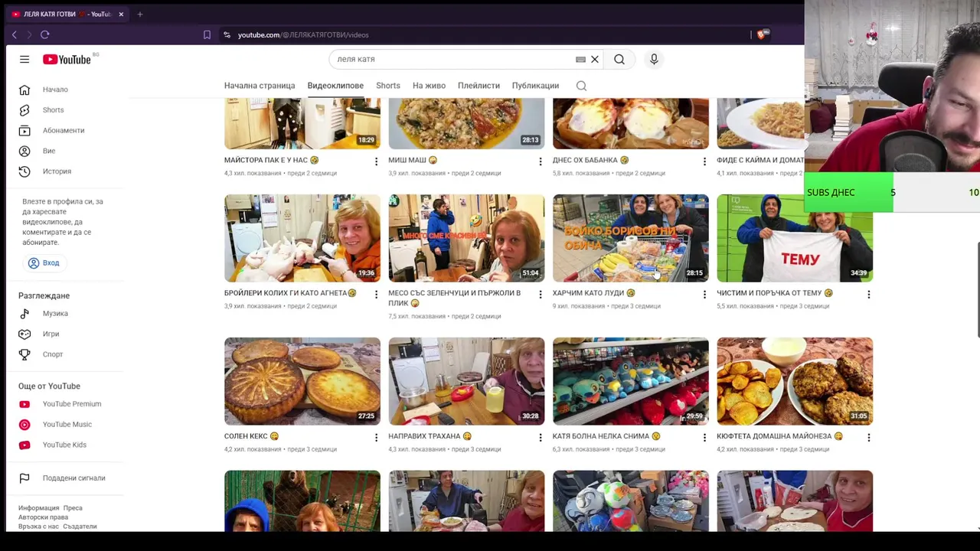Click the browser address bar URL
The width and height of the screenshot is (980, 551).
(x=303, y=34)
